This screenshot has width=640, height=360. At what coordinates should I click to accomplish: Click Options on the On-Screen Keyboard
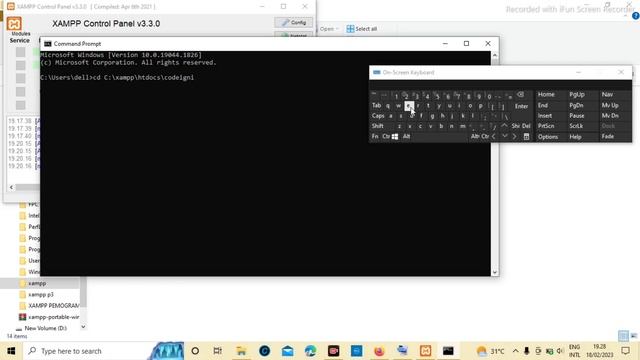548,137
